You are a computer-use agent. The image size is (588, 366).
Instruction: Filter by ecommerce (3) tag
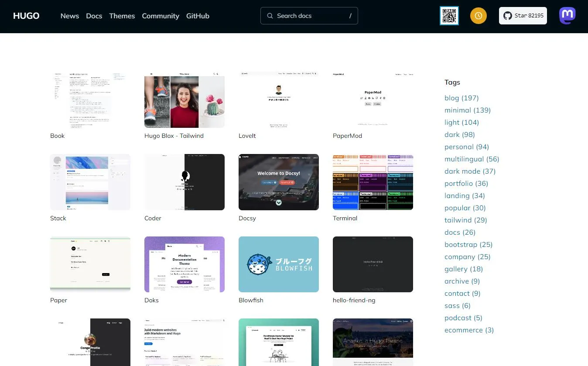pyautogui.click(x=469, y=330)
